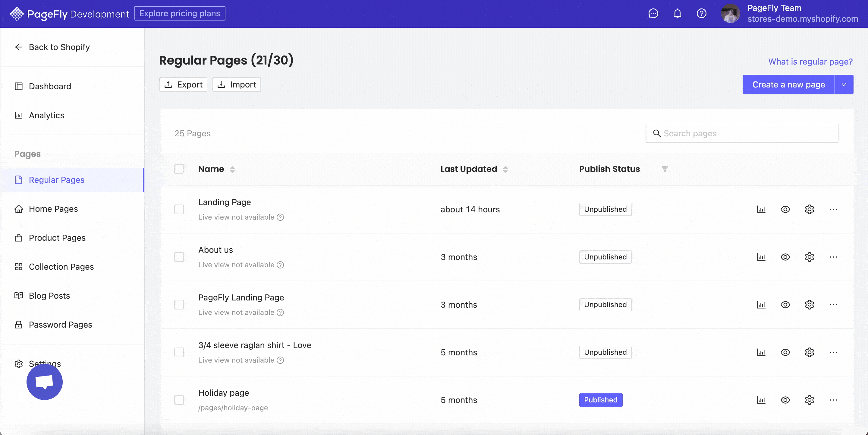The height and width of the screenshot is (435, 868).
Task: Preview PageFly Landing Page with eye icon
Action: tap(785, 305)
